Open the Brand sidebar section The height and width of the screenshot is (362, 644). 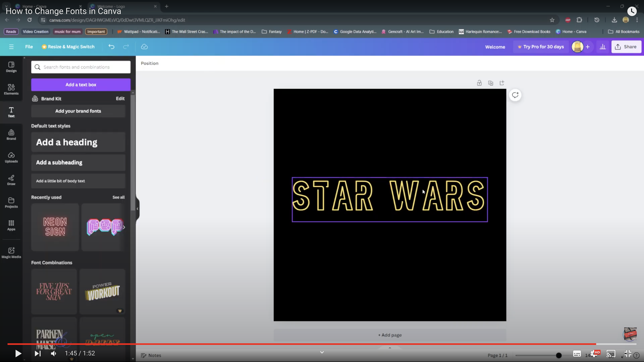[x=11, y=135]
